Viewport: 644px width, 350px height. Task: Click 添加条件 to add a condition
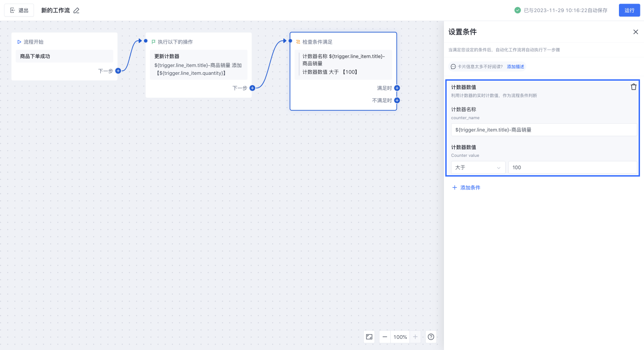pyautogui.click(x=466, y=188)
